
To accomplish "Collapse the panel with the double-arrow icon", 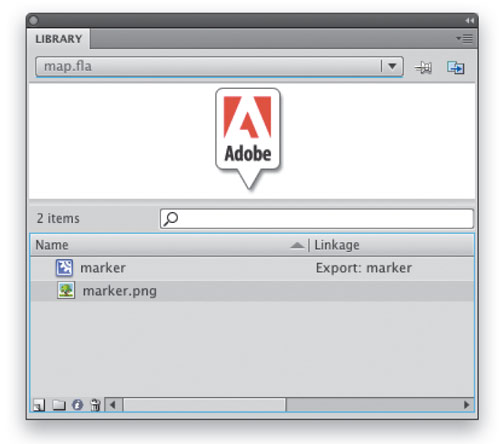I will (x=469, y=21).
